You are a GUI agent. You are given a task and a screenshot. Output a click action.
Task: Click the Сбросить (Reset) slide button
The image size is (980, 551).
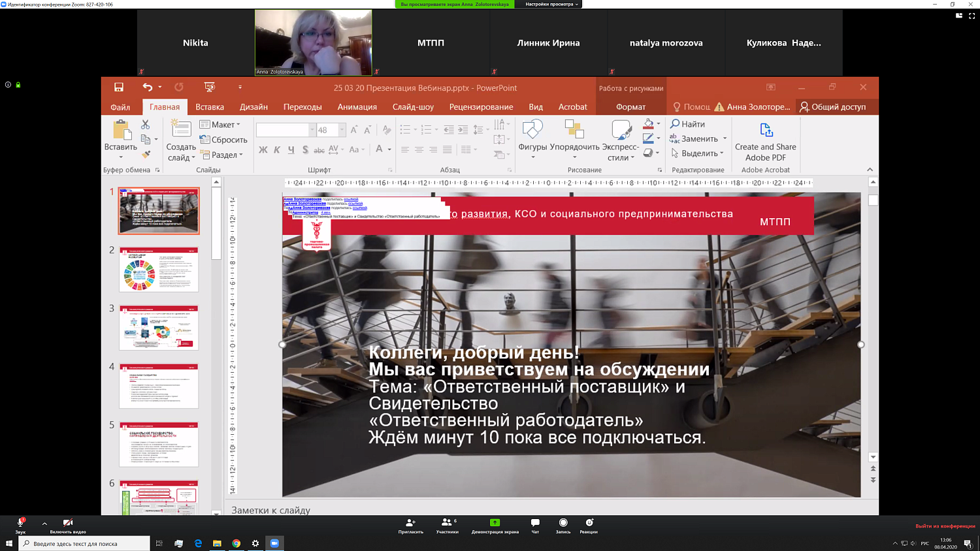(x=223, y=140)
